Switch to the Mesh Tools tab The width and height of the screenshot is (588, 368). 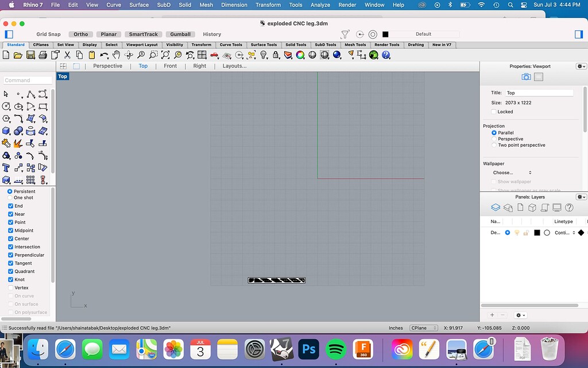click(x=355, y=45)
